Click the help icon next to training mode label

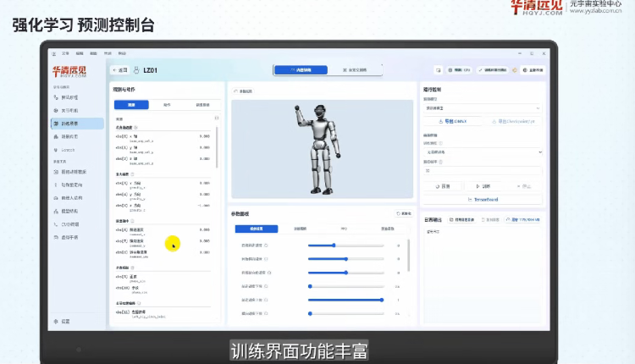click(x=440, y=143)
